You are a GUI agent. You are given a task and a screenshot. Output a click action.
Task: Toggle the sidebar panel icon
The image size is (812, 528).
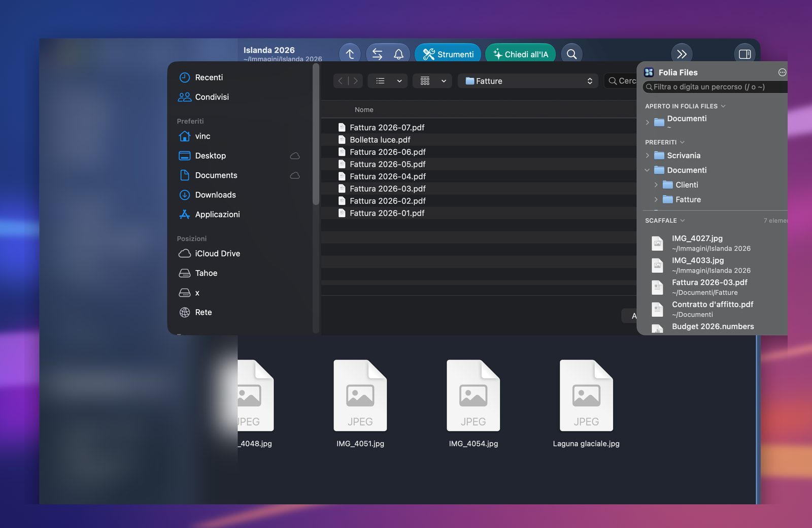click(x=745, y=54)
